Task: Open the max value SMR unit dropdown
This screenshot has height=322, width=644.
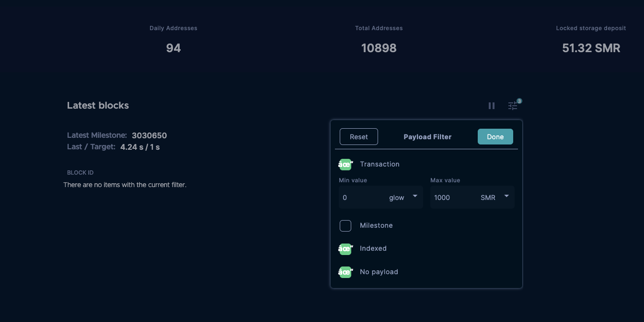Action: pyautogui.click(x=494, y=197)
